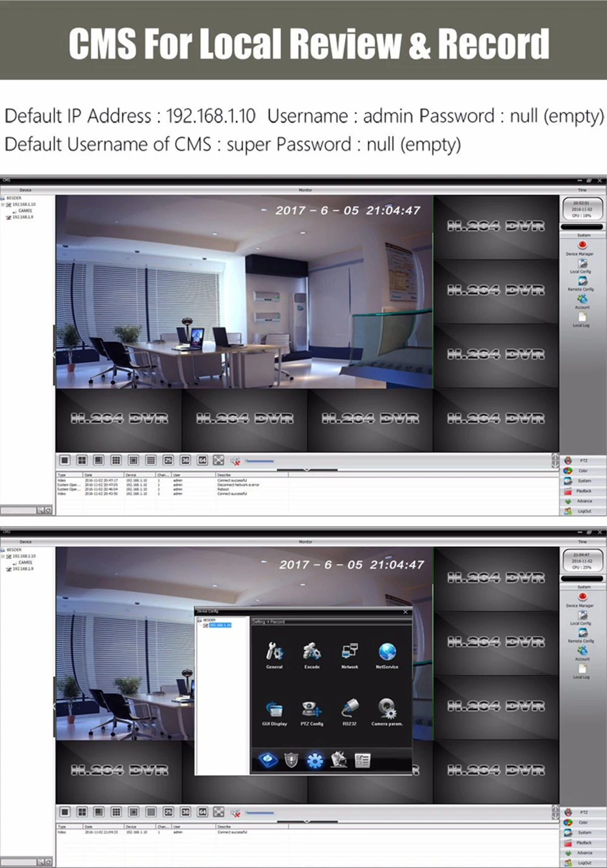Open PlayBack tab in lower CMS window
The width and height of the screenshot is (607, 868).
[x=583, y=843]
